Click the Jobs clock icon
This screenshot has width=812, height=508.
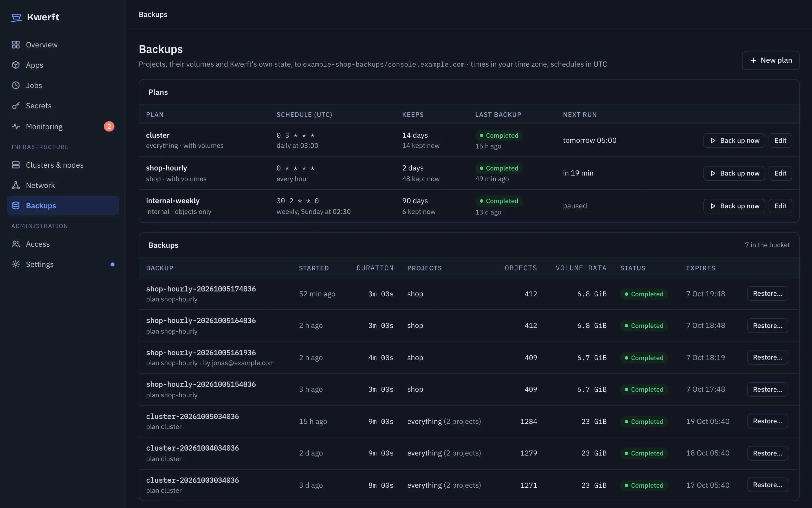tap(16, 85)
